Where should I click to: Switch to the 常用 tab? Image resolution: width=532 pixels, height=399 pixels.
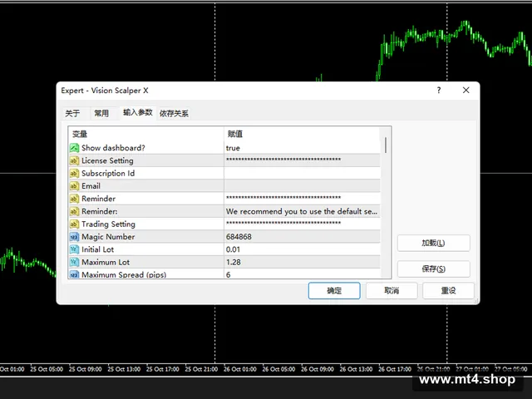101,113
